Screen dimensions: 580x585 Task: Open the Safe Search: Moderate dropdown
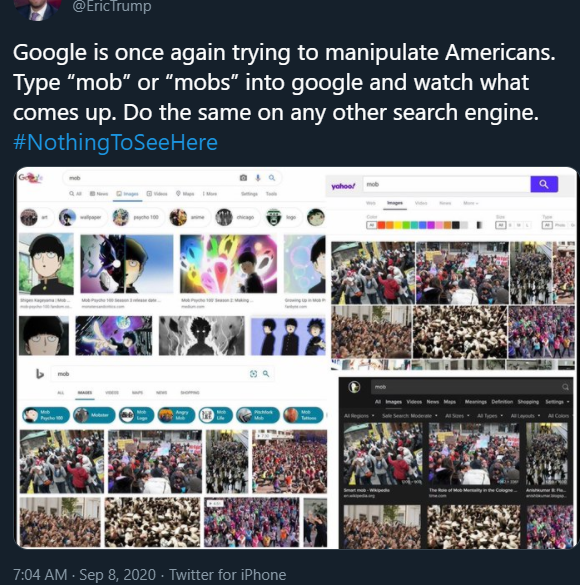tap(410, 416)
